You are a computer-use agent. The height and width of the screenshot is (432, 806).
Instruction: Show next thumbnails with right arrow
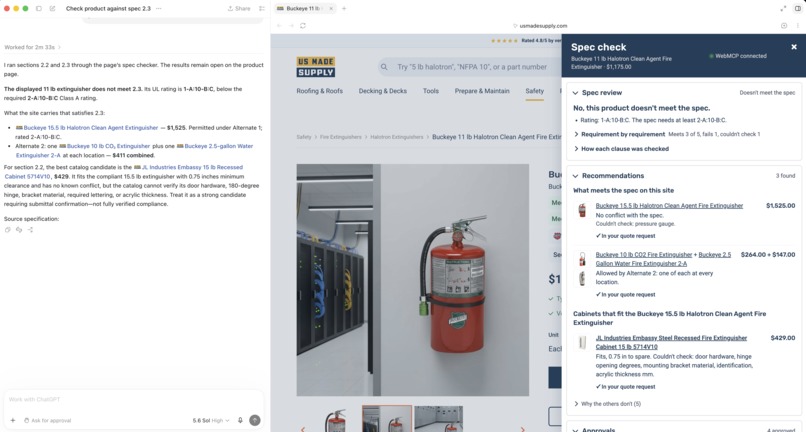click(523, 428)
